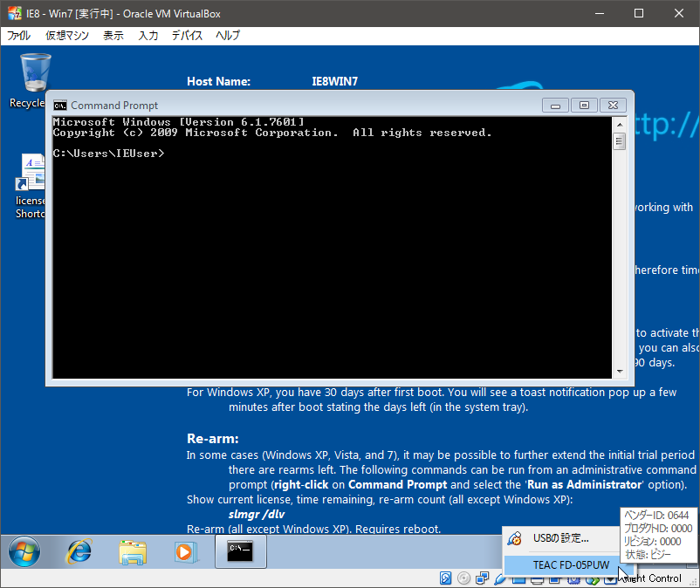
Task: Open the 入力 menu
Action: [148, 36]
